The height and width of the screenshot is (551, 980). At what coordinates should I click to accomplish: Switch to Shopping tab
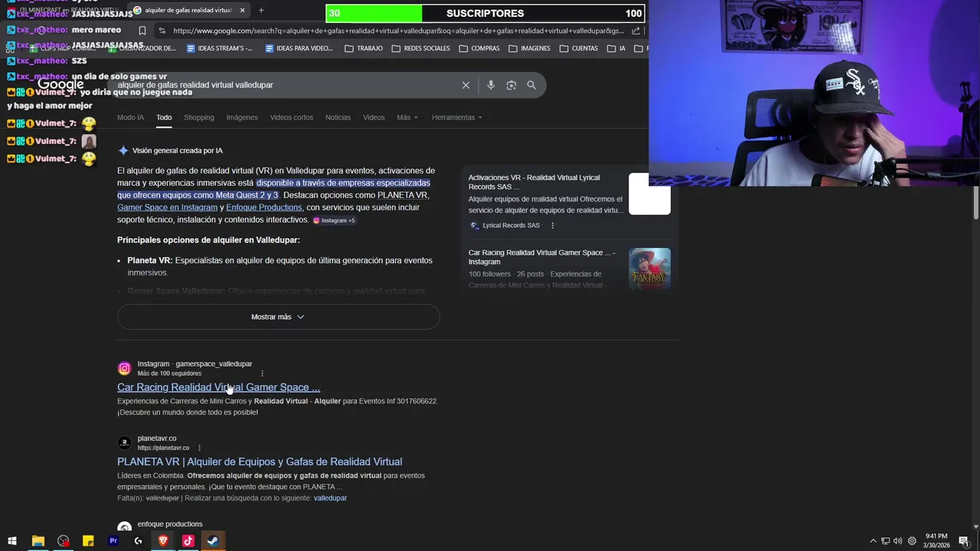click(199, 117)
